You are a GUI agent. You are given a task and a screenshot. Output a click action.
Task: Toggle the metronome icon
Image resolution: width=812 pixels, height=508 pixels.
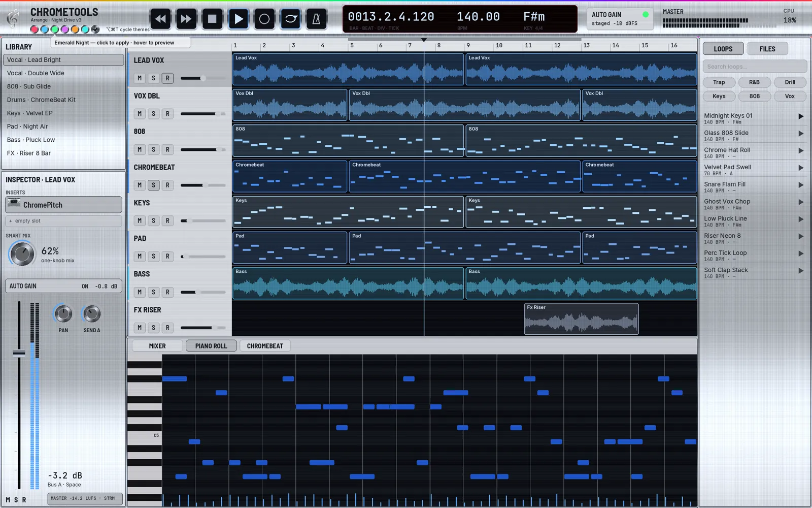tap(316, 19)
